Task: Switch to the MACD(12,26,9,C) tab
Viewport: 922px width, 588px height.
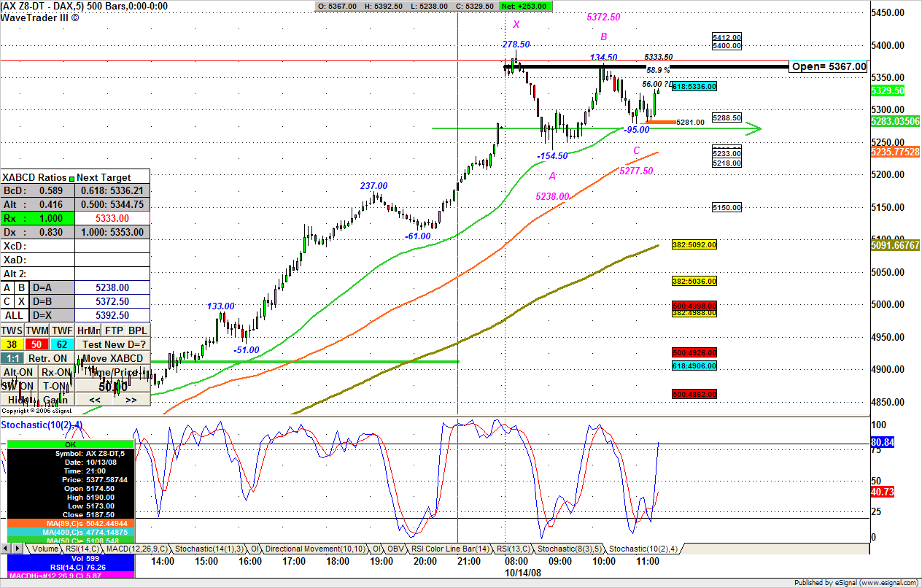Action: (136, 549)
